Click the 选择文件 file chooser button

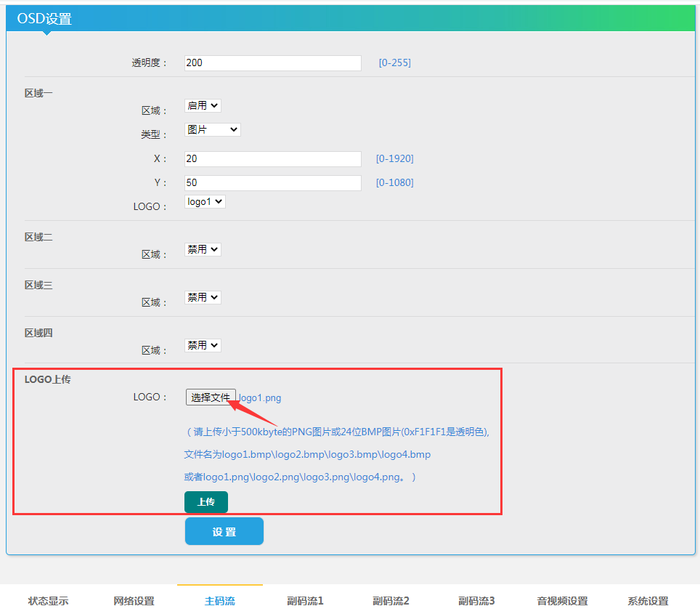[211, 397]
